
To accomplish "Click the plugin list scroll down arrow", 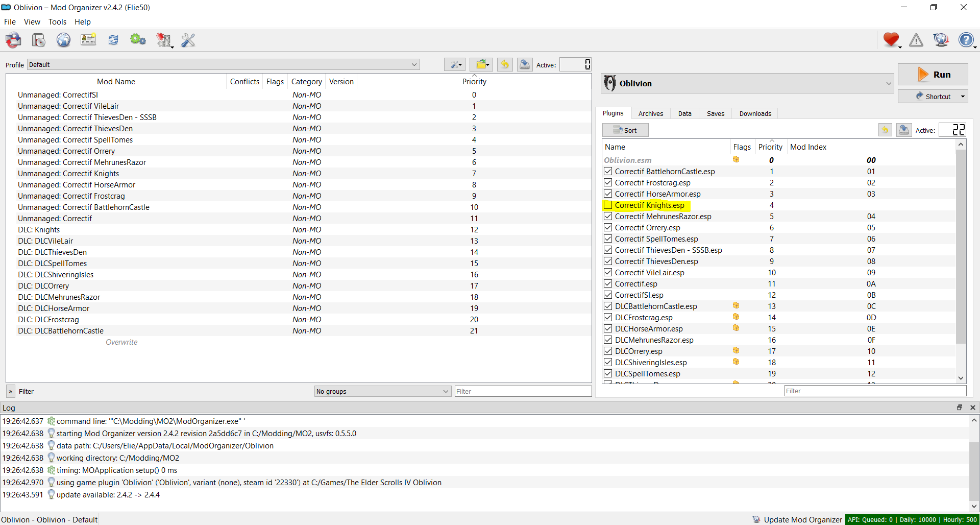I will [x=961, y=378].
